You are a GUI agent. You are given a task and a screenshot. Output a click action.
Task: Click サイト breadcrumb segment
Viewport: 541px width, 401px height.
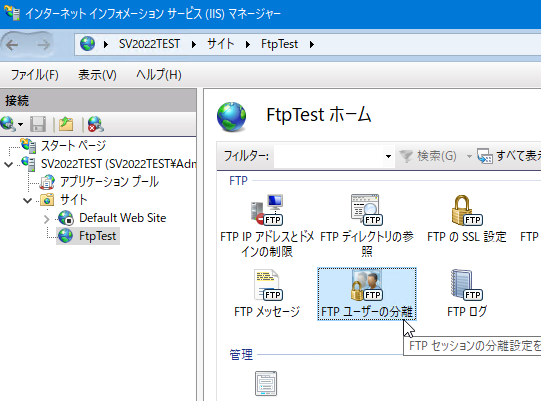220,44
